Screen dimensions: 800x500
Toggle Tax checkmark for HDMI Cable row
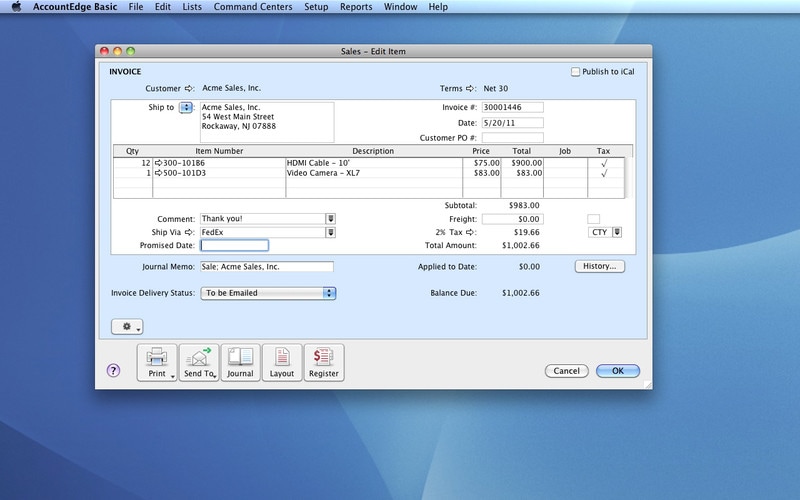point(604,163)
